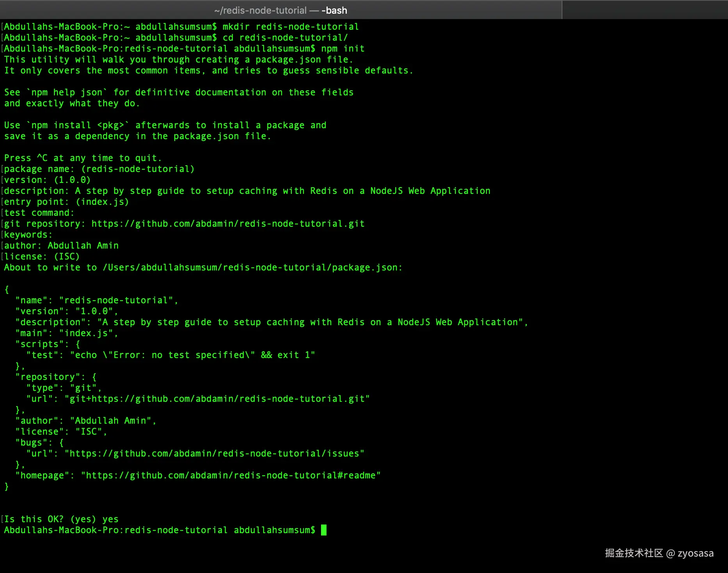Click the JSON line '"type": "git",'
Screen dimensions: 728x573
[64, 388]
